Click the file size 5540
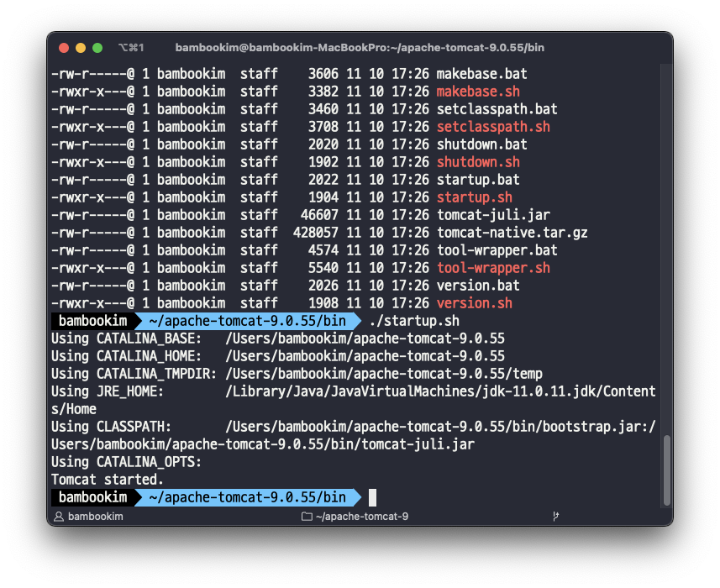The height and width of the screenshot is (588, 720). click(x=323, y=268)
